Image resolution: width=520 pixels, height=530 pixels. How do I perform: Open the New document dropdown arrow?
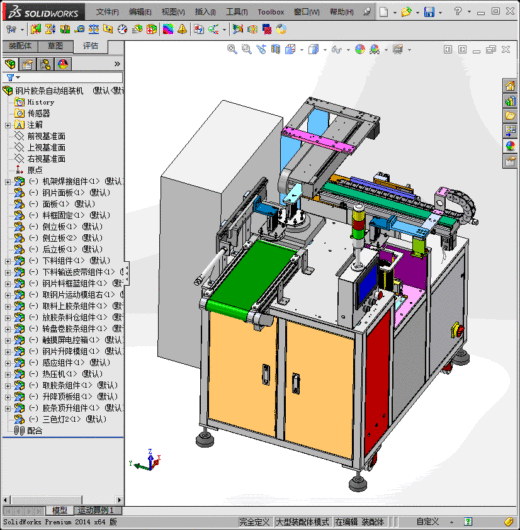click(x=395, y=13)
